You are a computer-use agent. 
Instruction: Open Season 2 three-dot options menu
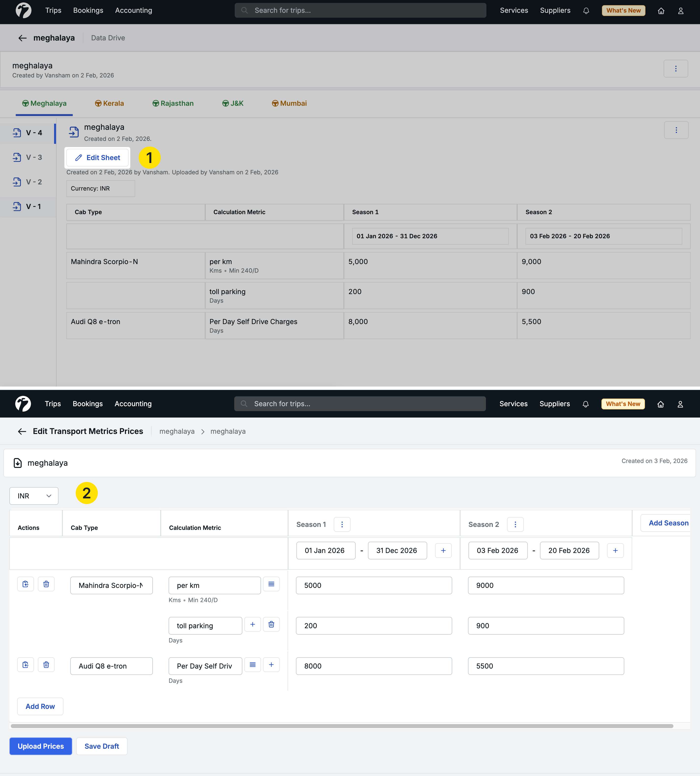click(x=515, y=524)
